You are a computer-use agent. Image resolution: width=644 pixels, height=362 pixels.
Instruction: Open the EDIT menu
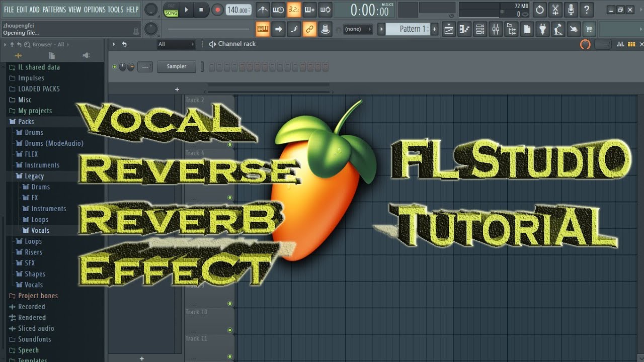pos(22,10)
